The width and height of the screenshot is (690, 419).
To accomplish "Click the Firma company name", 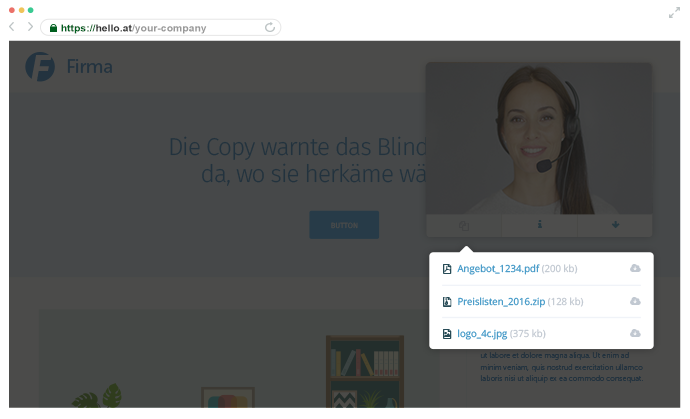I will [x=89, y=67].
